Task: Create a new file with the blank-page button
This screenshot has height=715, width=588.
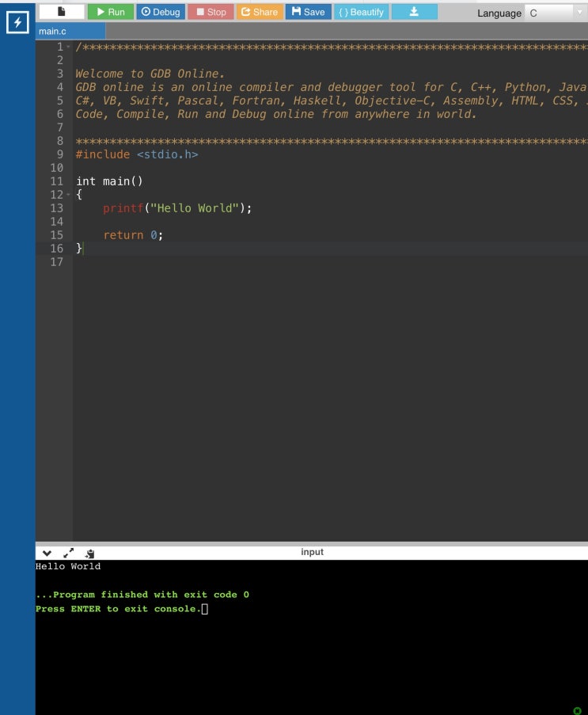Action: click(61, 12)
